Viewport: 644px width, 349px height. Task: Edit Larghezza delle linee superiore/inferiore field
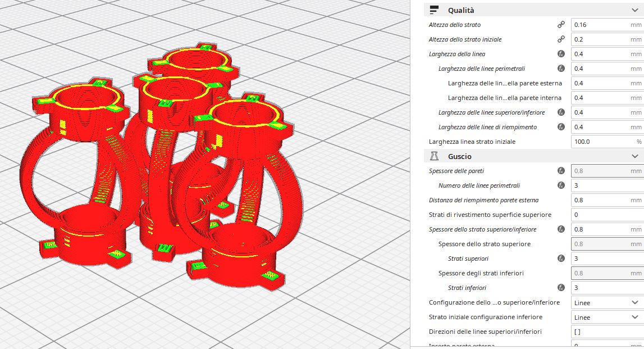(608, 112)
